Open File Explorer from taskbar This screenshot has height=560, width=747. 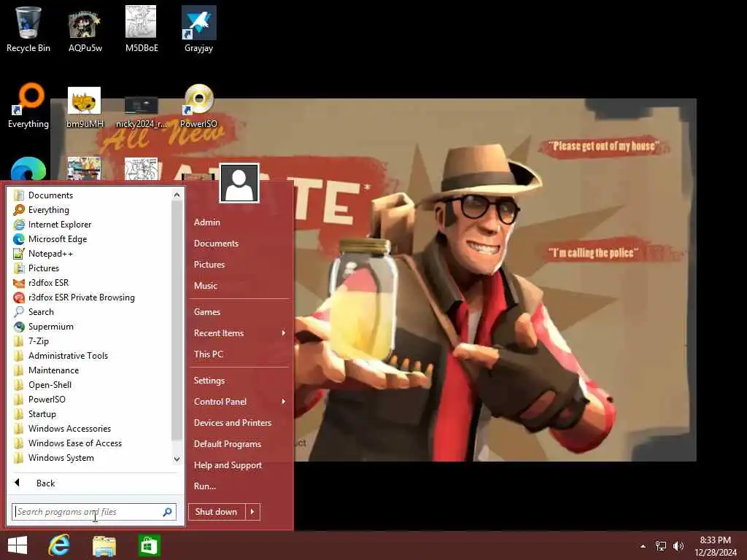104,545
